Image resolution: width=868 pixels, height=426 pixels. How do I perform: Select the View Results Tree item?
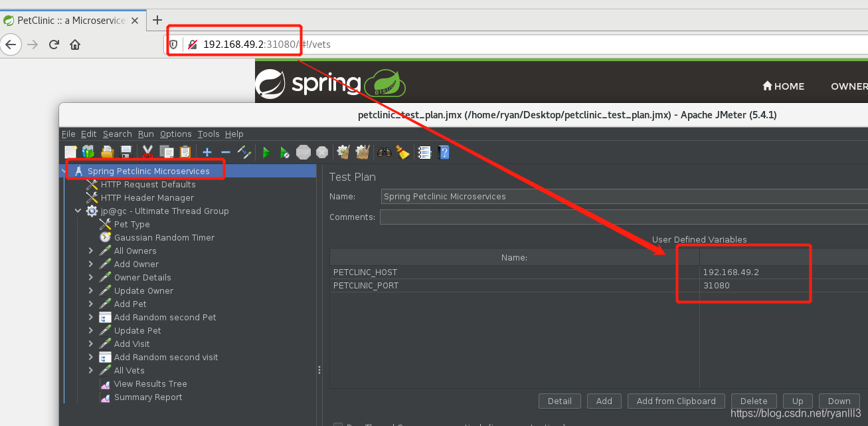coord(143,383)
